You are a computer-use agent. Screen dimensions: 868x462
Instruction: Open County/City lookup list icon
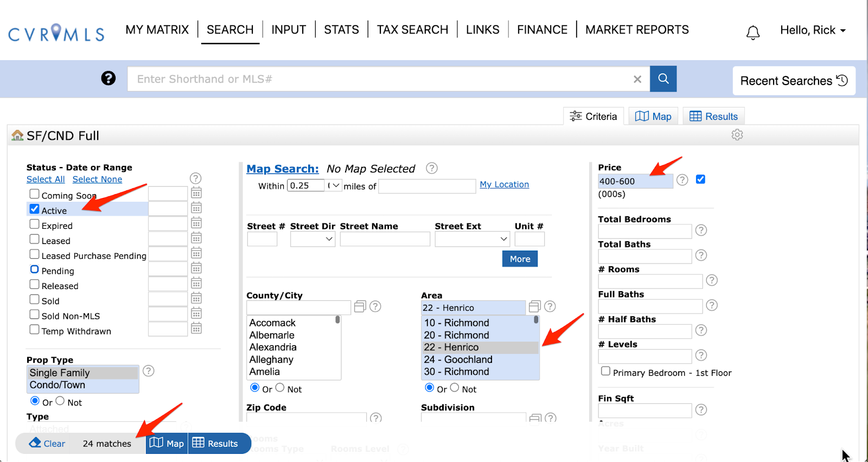click(360, 307)
